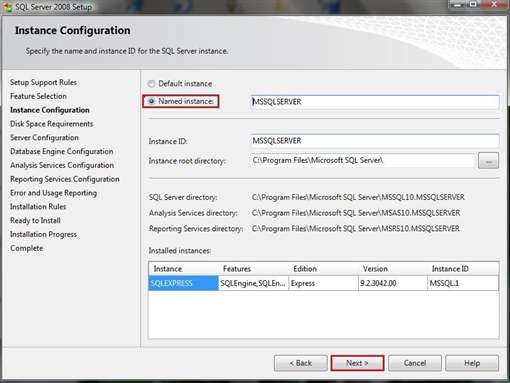Select the SQLEXPRESS instance row
Image resolution: width=510 pixels, height=383 pixels.
click(324, 283)
